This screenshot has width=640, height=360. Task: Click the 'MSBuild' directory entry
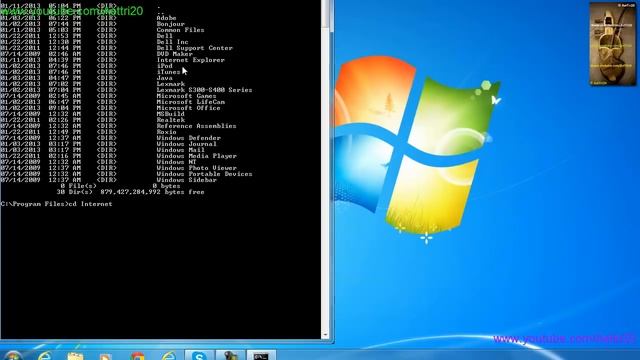(x=171, y=114)
